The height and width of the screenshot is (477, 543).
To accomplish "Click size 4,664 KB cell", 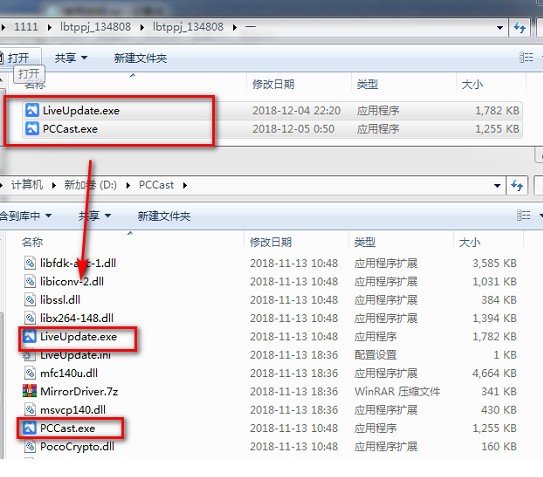I will [x=494, y=373].
